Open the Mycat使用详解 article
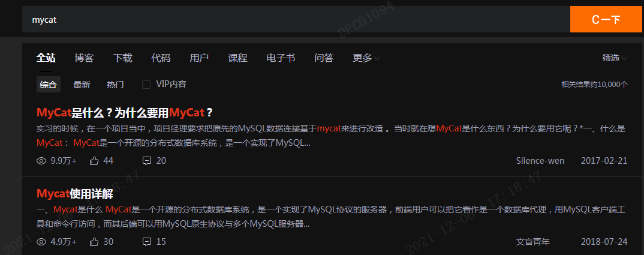Screen dimensions: 644x255 click(75, 194)
